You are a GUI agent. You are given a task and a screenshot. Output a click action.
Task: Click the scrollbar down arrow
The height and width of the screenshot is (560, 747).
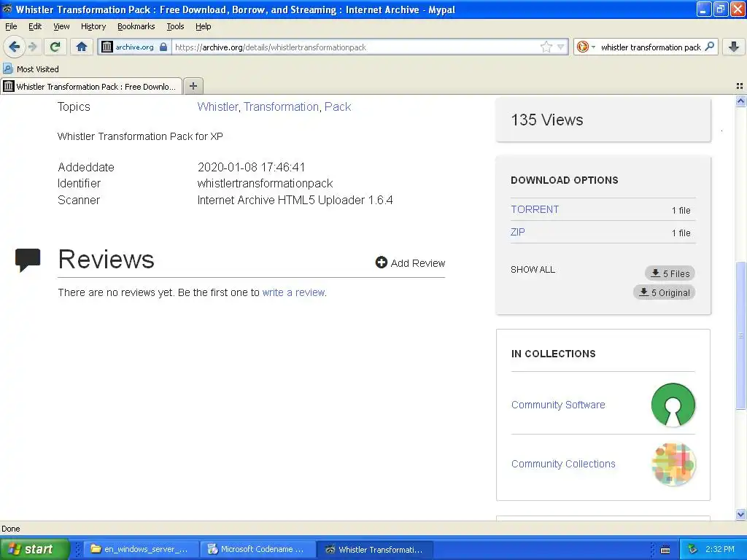pos(740,514)
